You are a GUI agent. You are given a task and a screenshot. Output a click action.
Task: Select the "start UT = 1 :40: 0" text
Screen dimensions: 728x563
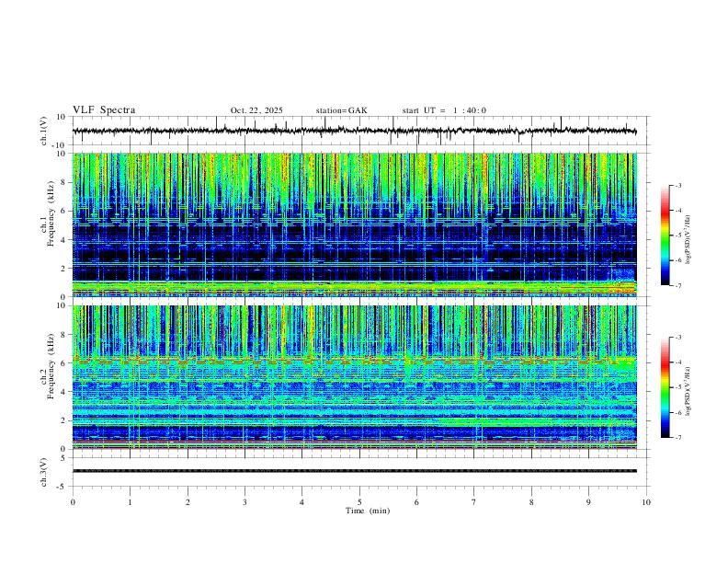444,110
